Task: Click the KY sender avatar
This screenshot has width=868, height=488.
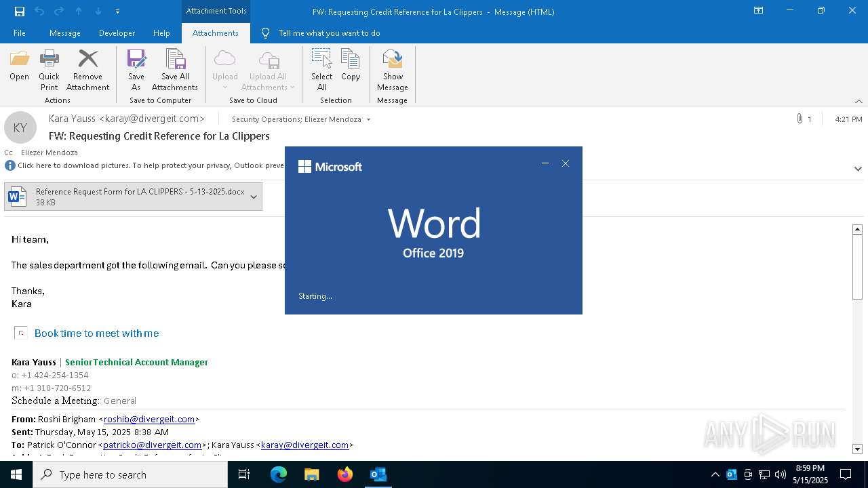Action: click(20, 127)
